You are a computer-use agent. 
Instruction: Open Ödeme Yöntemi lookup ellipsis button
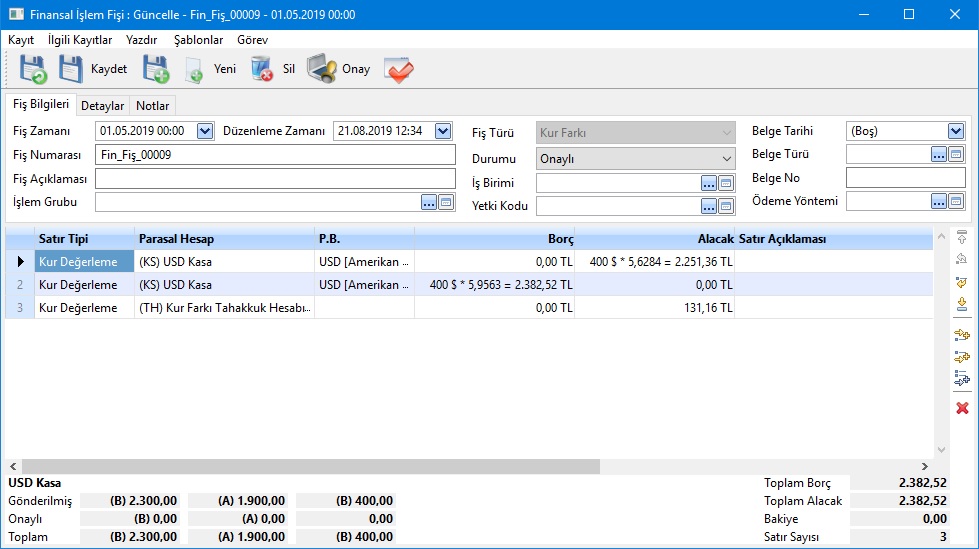coord(938,201)
